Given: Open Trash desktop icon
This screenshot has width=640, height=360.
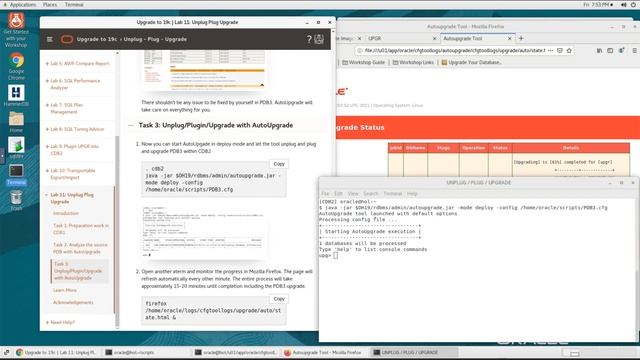Looking at the screenshot, I should (16, 200).
